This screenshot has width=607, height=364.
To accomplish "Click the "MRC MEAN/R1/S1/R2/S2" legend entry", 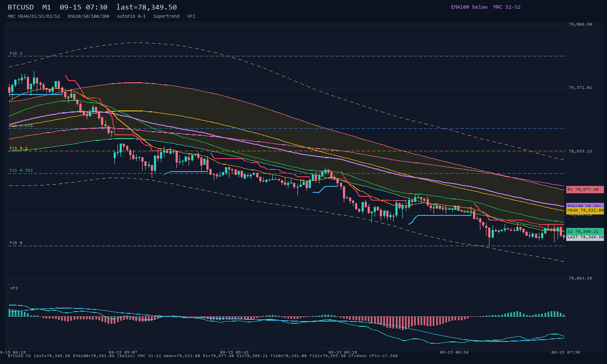I will 34,16.
